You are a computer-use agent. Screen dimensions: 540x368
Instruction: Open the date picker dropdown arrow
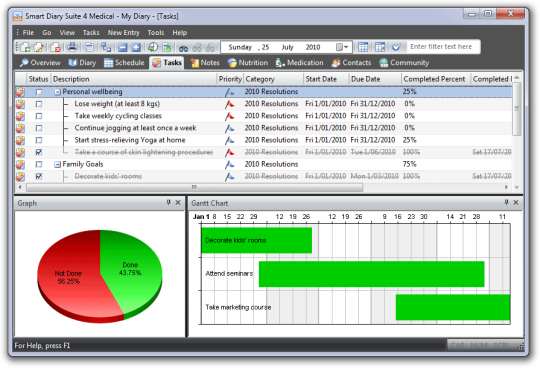[346, 47]
